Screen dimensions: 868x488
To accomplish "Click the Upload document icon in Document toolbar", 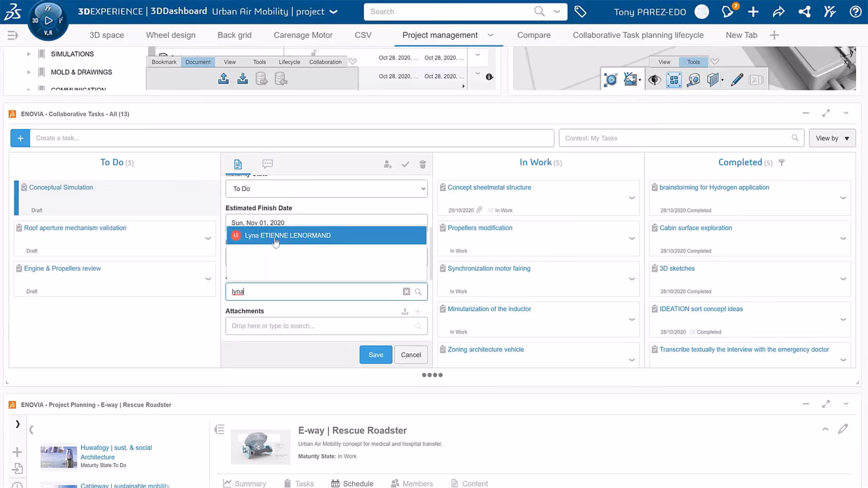I will coord(223,79).
